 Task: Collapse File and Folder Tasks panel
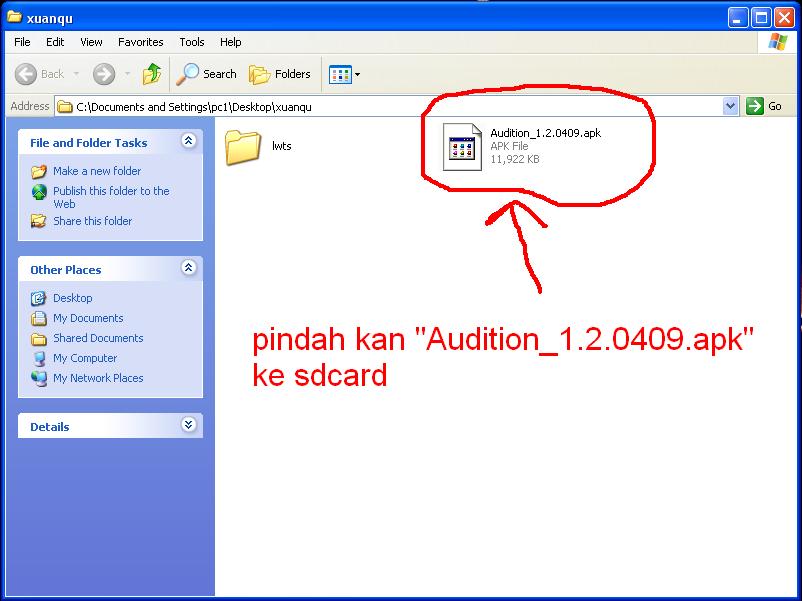pyautogui.click(x=188, y=141)
